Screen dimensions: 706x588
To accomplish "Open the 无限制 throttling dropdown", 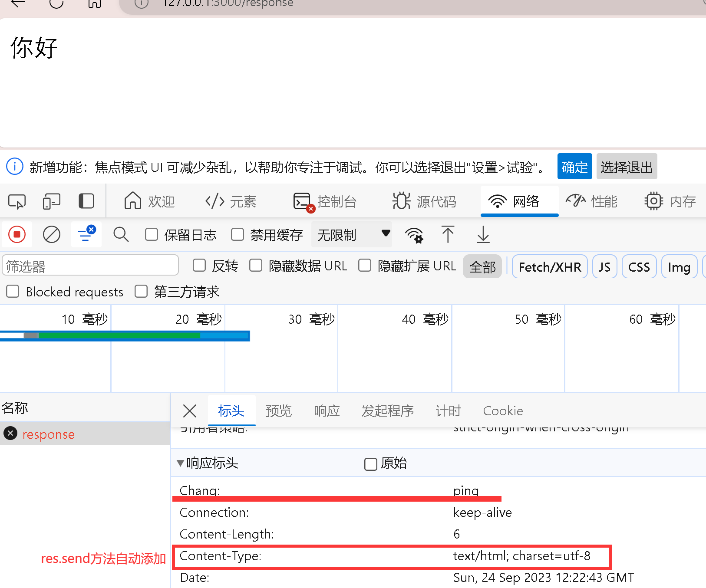I will 352,235.
